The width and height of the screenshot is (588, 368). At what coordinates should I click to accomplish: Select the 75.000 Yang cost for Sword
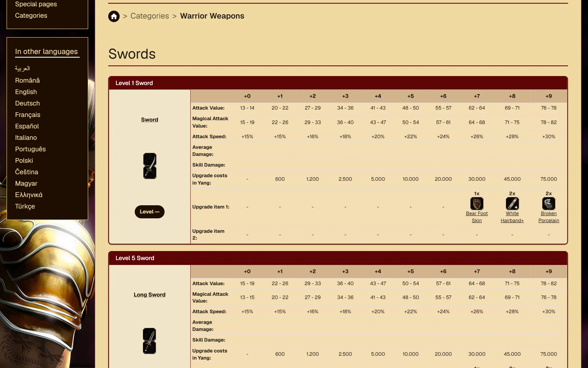point(549,179)
